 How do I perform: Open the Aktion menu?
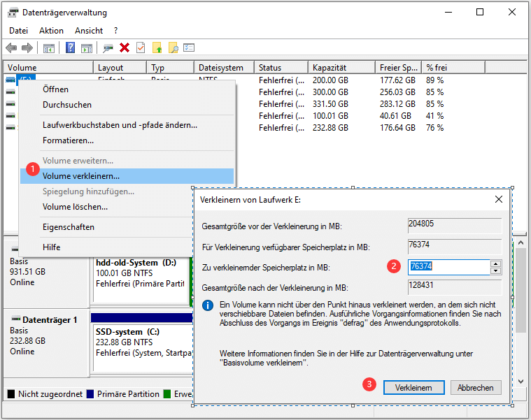point(51,31)
